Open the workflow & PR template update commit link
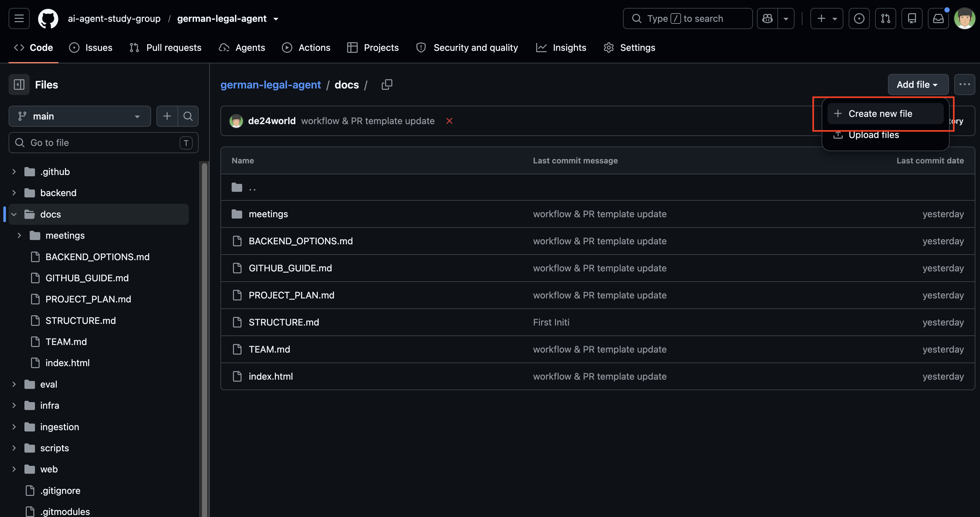The image size is (980, 517). (x=368, y=121)
